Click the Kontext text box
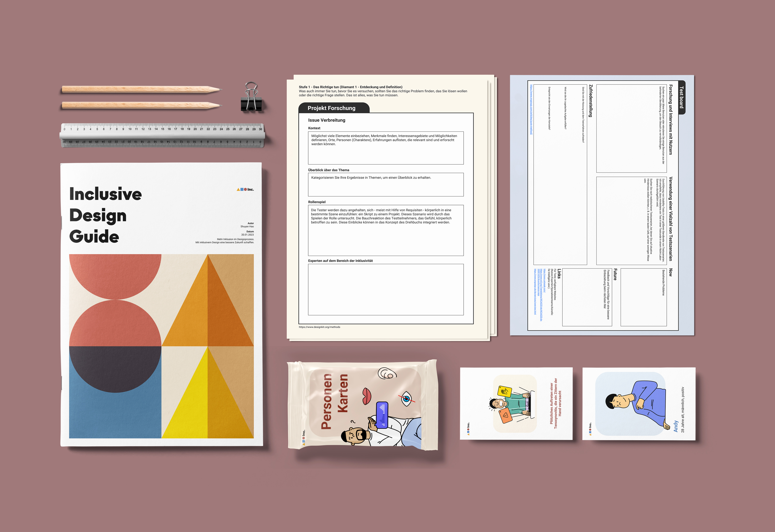The image size is (775, 532). [x=386, y=148]
